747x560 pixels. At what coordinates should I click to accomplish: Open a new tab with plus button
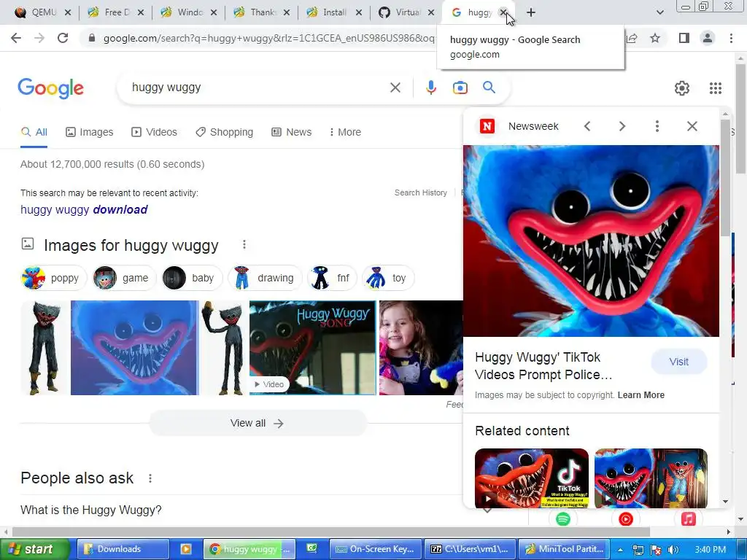pos(531,12)
